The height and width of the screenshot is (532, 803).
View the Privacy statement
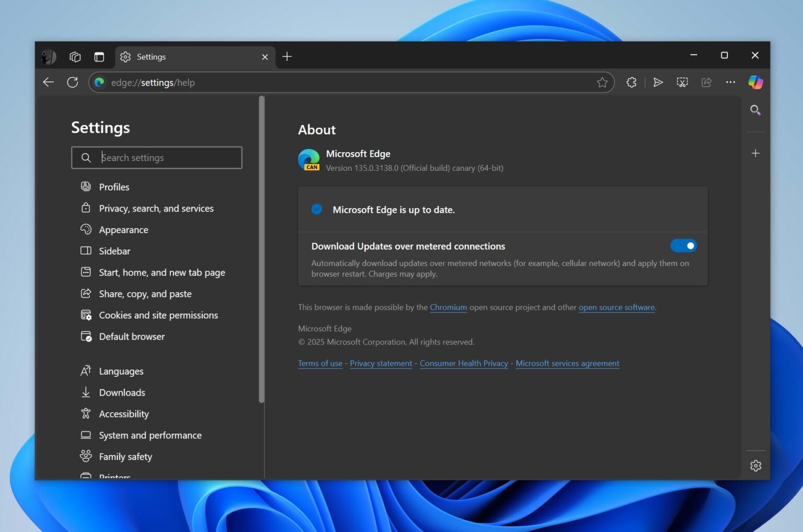(x=381, y=363)
